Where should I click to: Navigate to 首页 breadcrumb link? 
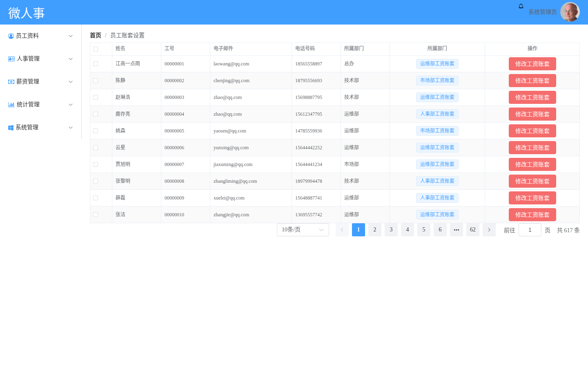coord(96,36)
